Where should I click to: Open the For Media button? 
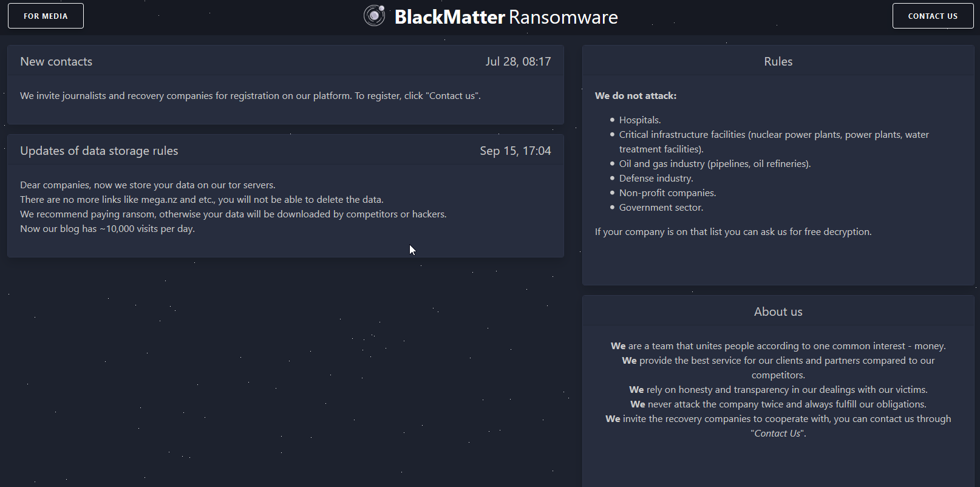(x=46, y=16)
